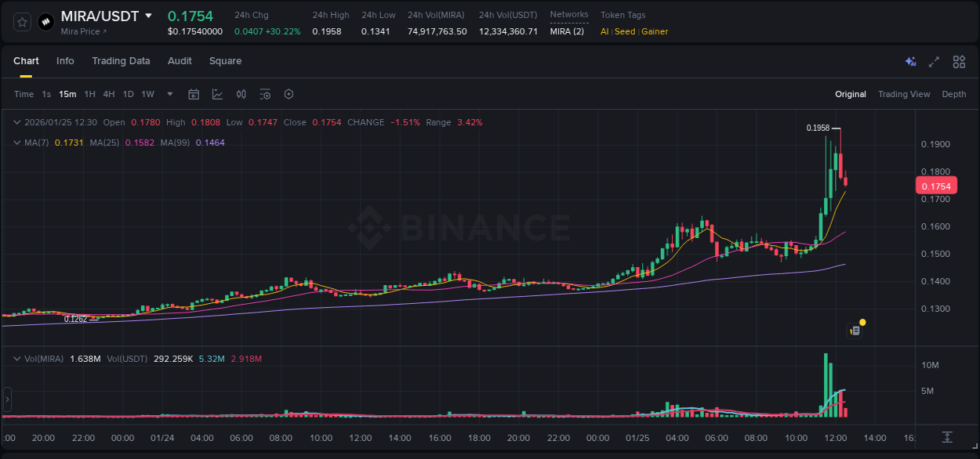This screenshot has width=980, height=459.
Task: Launch the Binance AI assistant icon
Action: pyautogui.click(x=909, y=61)
